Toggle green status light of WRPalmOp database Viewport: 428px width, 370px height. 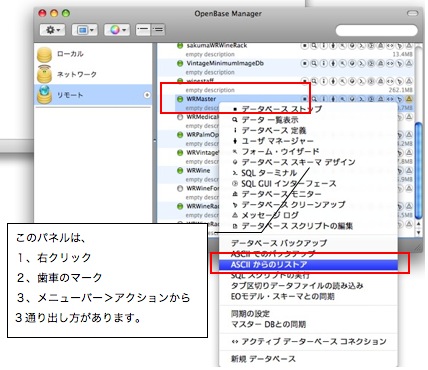click(x=180, y=135)
